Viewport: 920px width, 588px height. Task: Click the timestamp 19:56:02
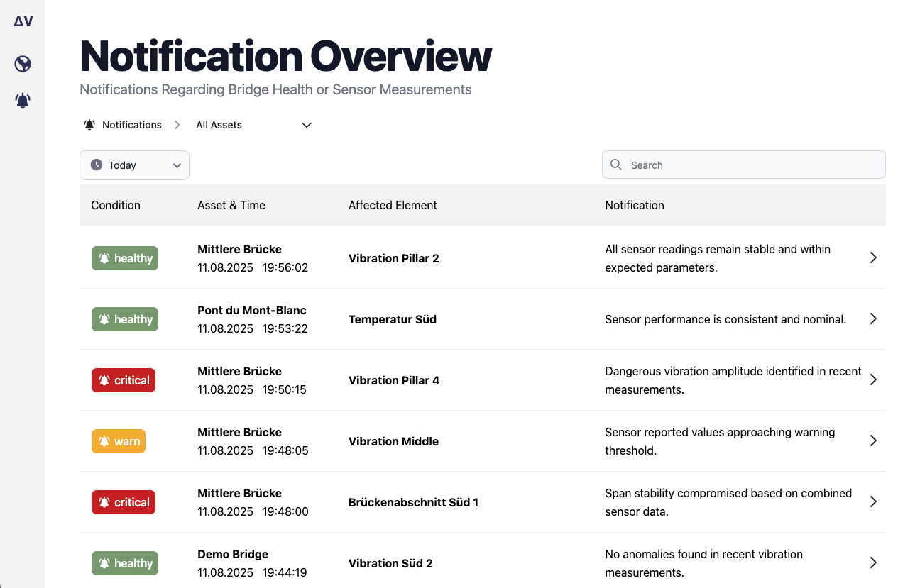coord(285,267)
